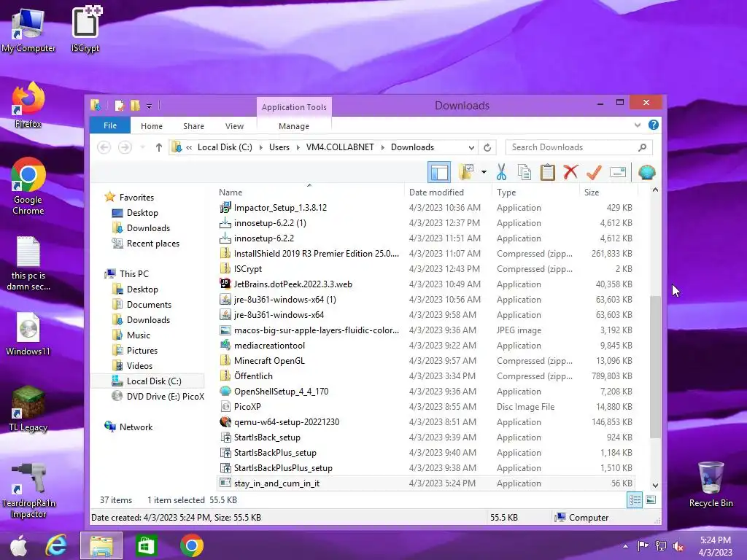Expand the ribbon with the chevron

[638, 125]
